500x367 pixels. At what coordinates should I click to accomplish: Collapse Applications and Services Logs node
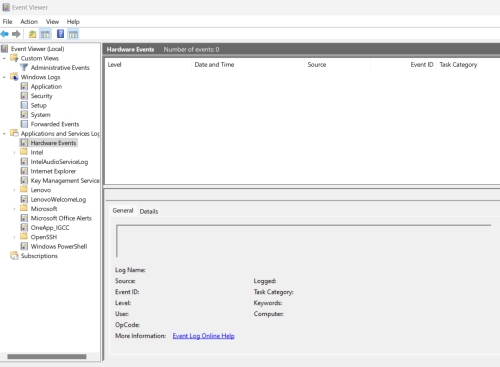pos(4,133)
